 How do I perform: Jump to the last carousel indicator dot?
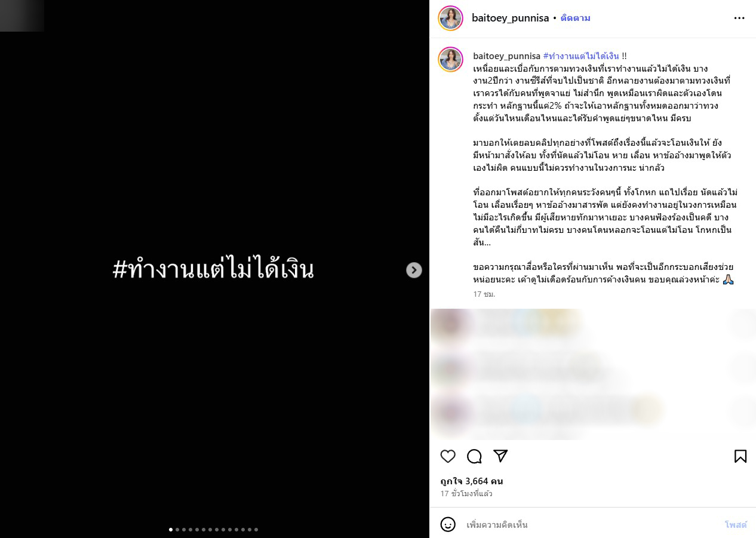pyautogui.click(x=256, y=530)
